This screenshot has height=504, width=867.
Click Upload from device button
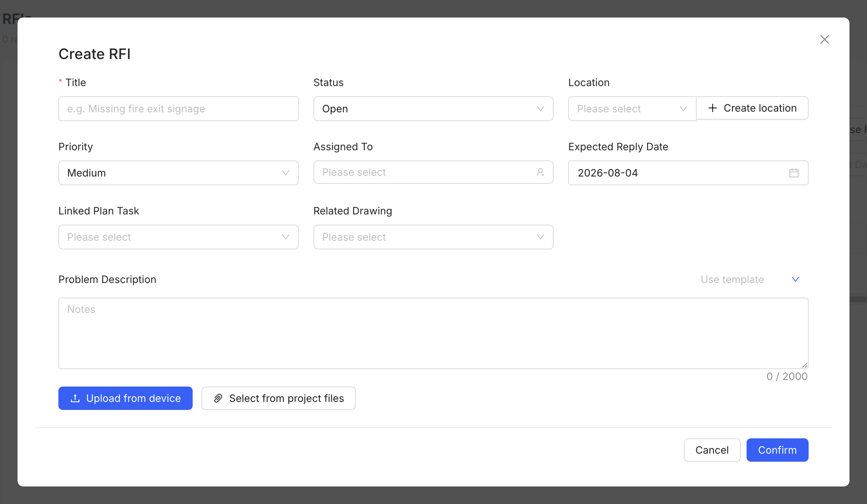click(x=126, y=398)
